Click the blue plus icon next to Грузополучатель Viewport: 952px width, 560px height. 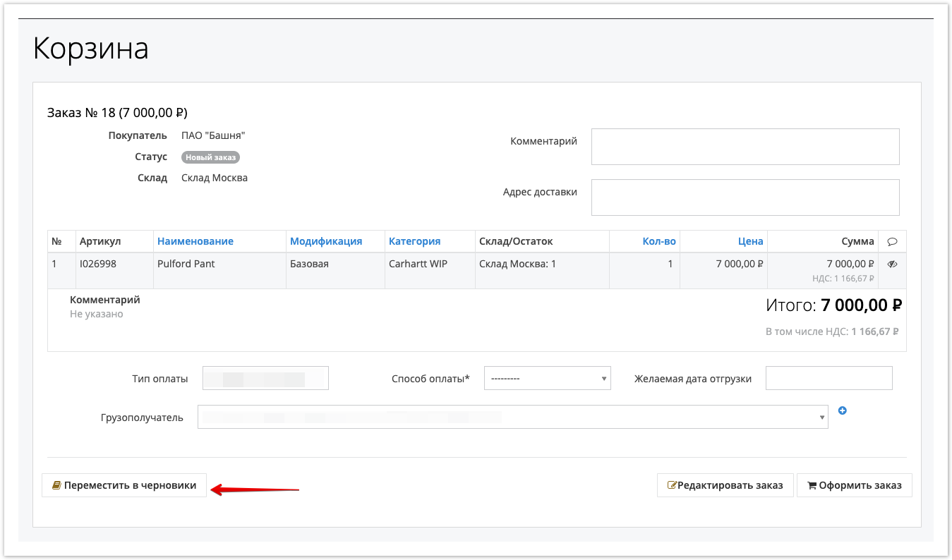(842, 410)
